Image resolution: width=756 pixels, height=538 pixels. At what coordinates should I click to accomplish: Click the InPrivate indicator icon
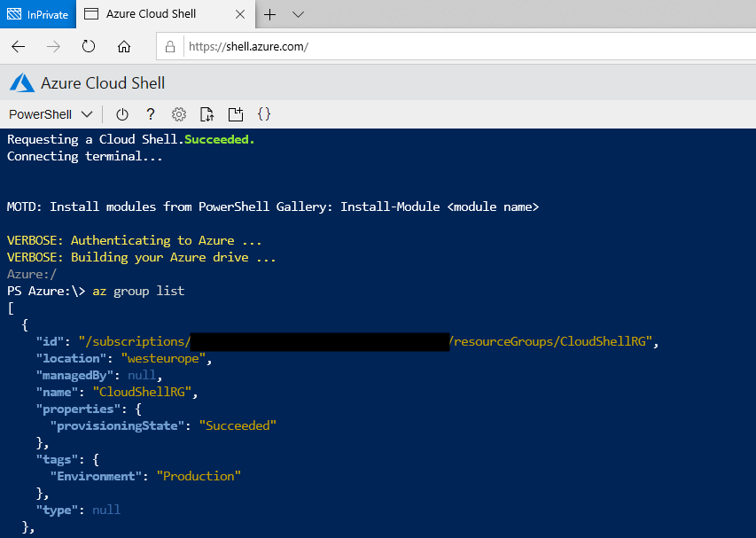12,14
